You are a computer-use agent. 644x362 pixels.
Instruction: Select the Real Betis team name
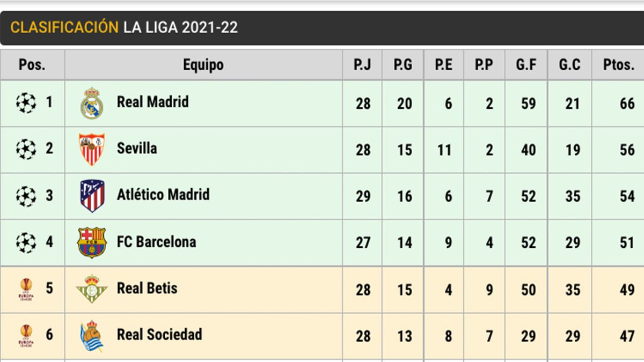(x=147, y=289)
